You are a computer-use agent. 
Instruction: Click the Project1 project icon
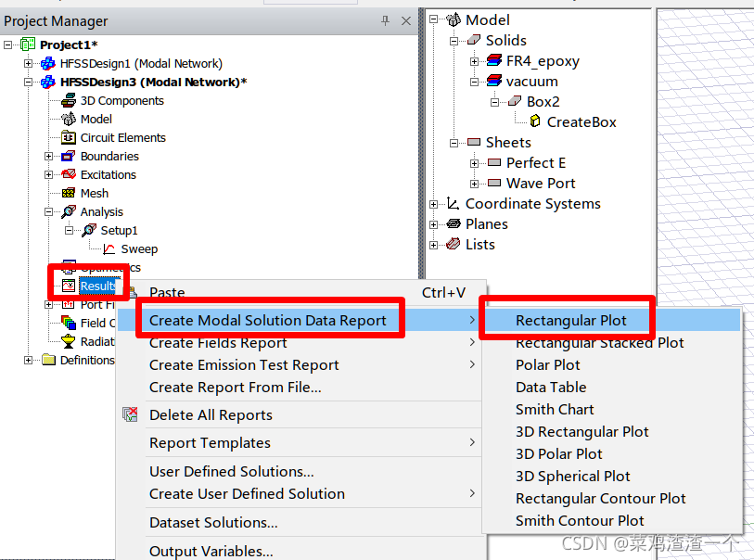point(28,45)
